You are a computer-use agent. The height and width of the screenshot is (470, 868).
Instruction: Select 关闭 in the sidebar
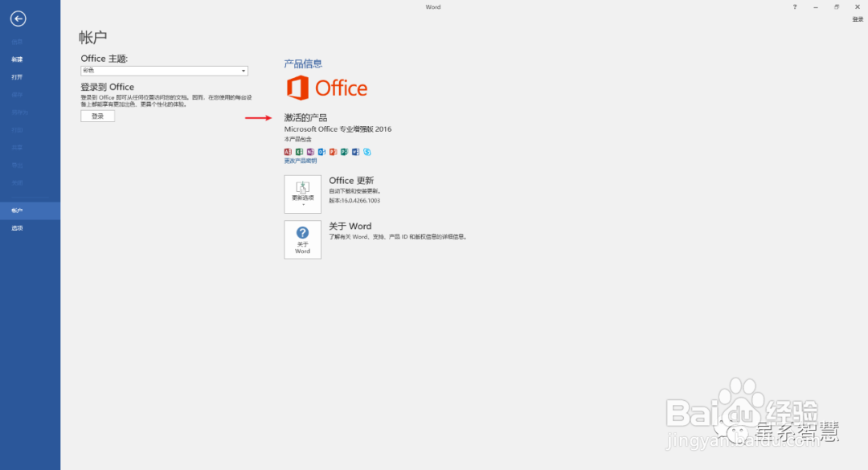click(x=17, y=182)
